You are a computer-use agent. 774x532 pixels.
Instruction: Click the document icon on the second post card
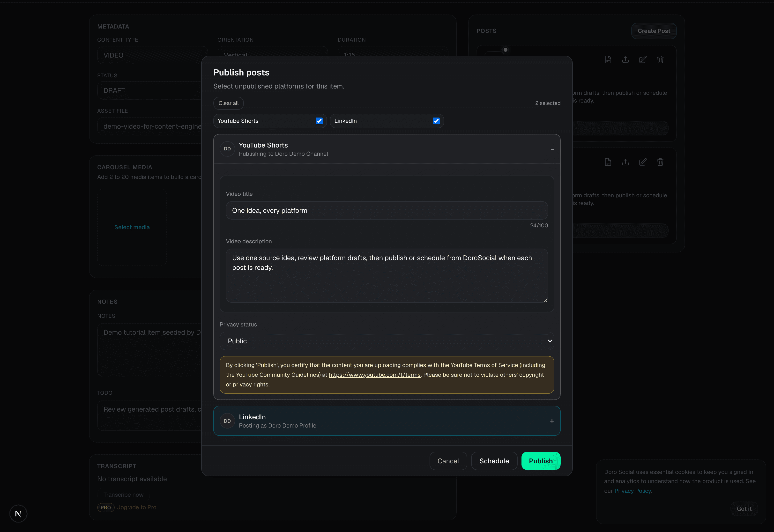[x=608, y=162]
